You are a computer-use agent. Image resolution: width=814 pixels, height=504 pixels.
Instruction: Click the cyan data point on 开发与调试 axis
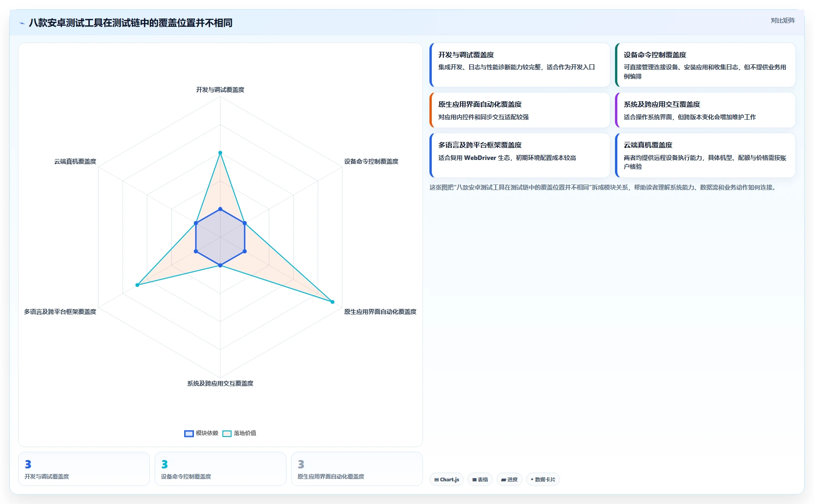220,153
